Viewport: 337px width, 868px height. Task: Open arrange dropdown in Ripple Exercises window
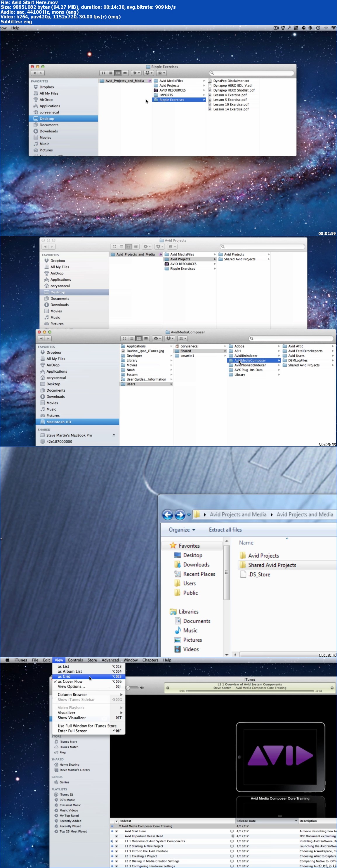[161, 73]
